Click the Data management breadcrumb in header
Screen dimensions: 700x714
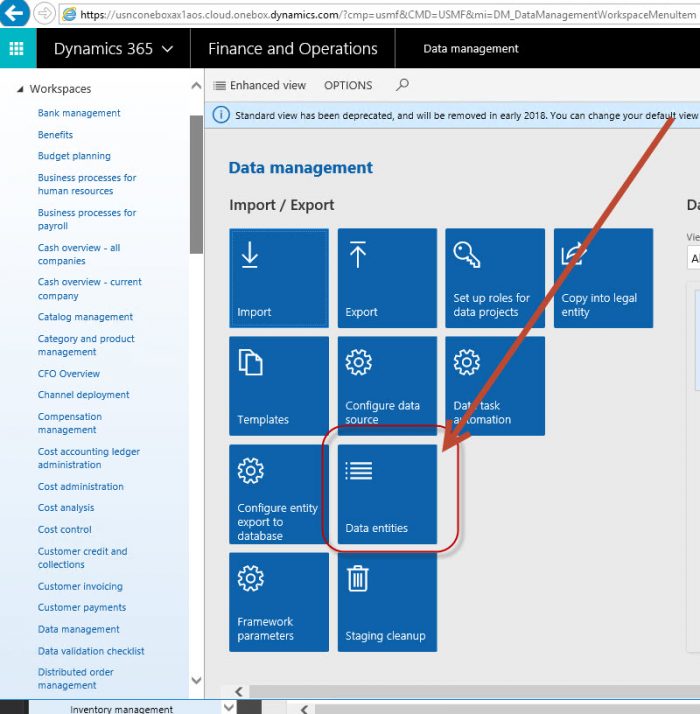[470, 49]
